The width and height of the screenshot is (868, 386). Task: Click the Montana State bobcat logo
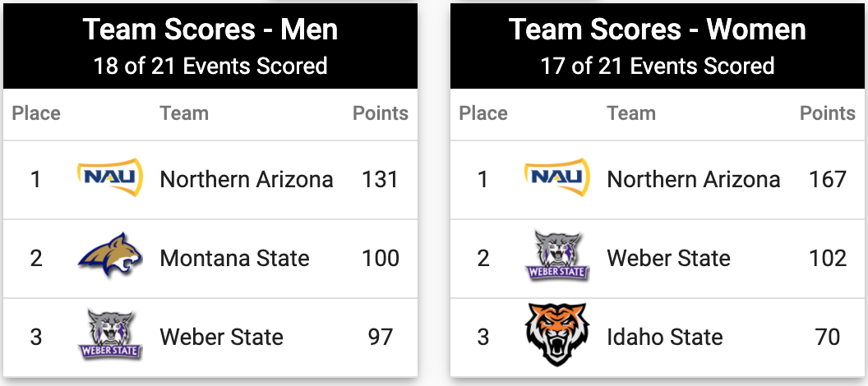[x=110, y=256]
